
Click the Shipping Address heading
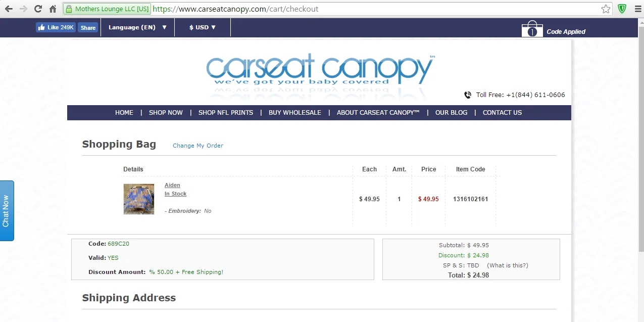click(x=129, y=298)
